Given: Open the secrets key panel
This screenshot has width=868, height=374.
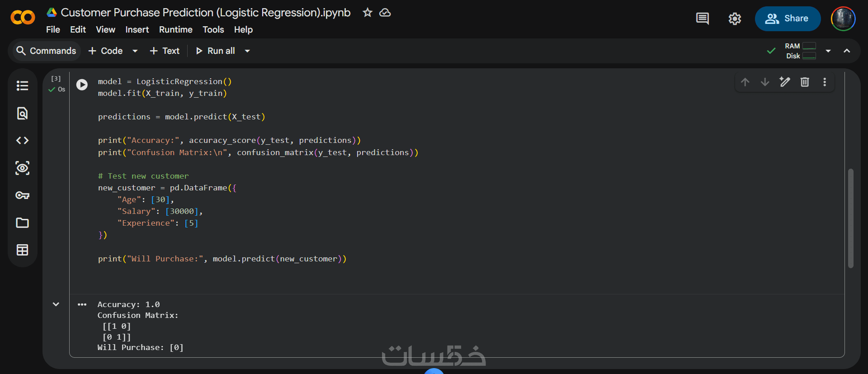Looking at the screenshot, I should coord(22,195).
